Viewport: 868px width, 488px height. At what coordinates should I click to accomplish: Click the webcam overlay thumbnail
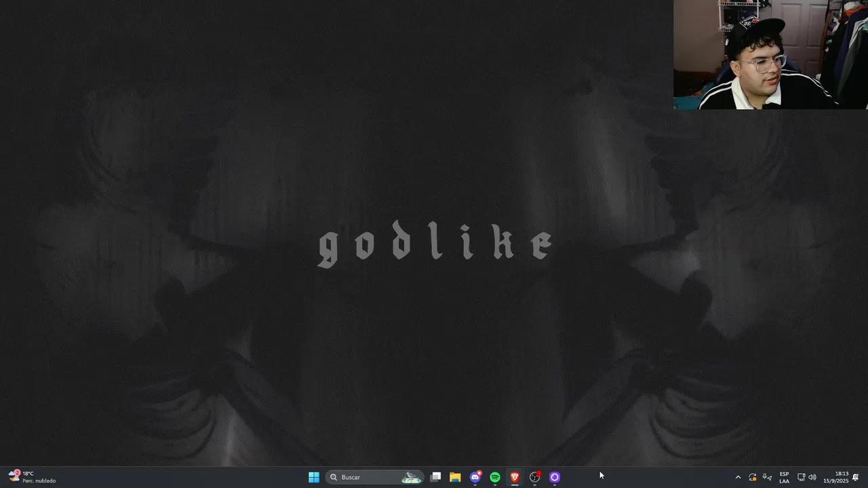[x=770, y=54]
